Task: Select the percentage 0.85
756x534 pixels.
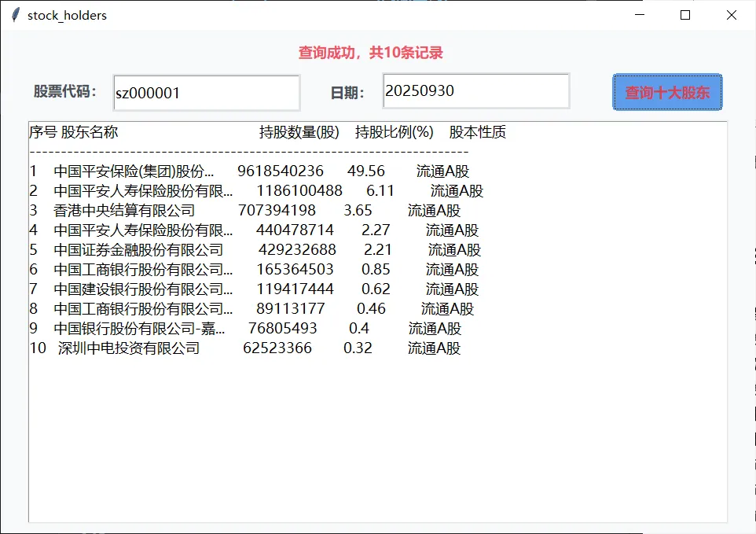Action: pyautogui.click(x=376, y=269)
